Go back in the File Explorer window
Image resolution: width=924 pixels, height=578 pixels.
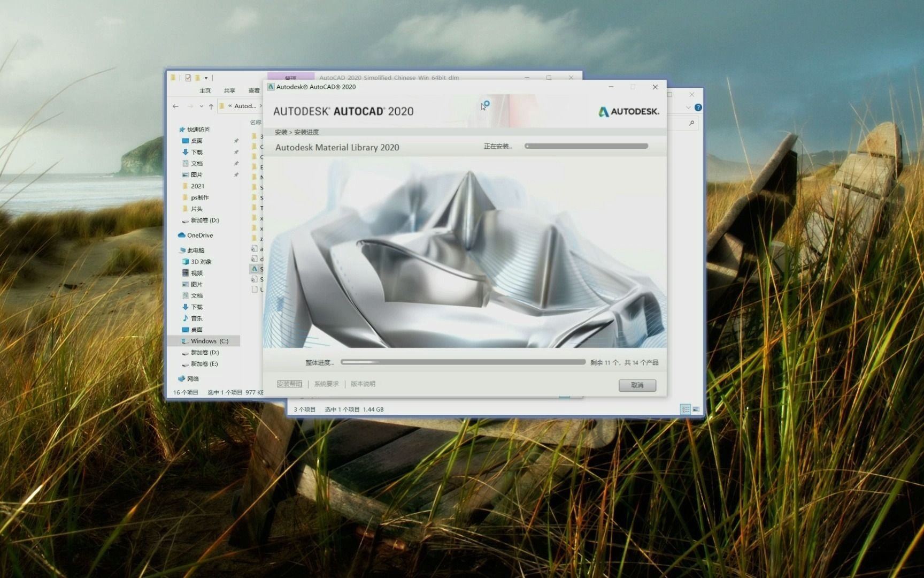175,107
